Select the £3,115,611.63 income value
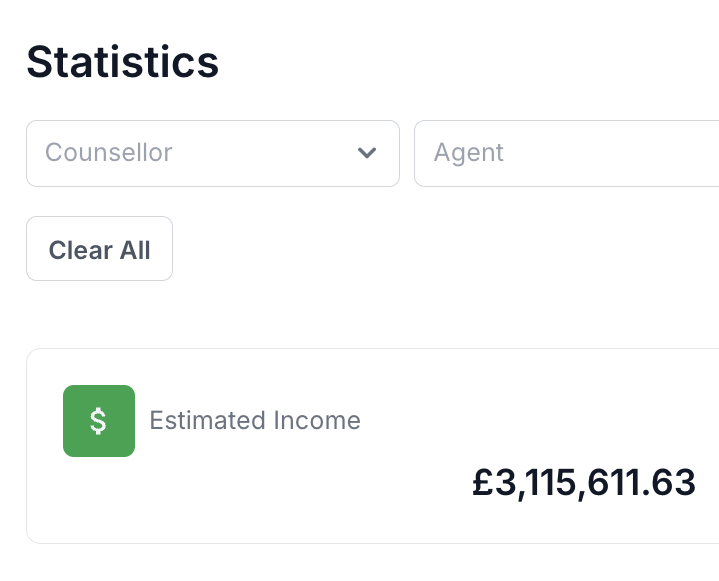The width and height of the screenshot is (719, 581). click(584, 483)
